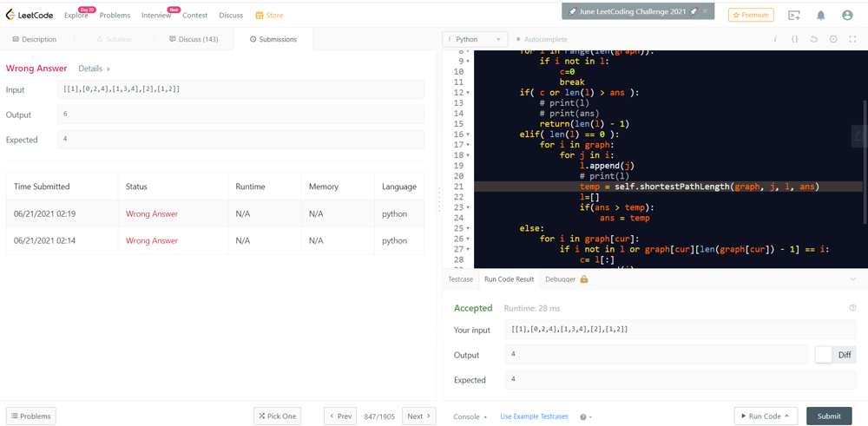
Task: Open the user profile avatar menu
Action: pos(847,16)
